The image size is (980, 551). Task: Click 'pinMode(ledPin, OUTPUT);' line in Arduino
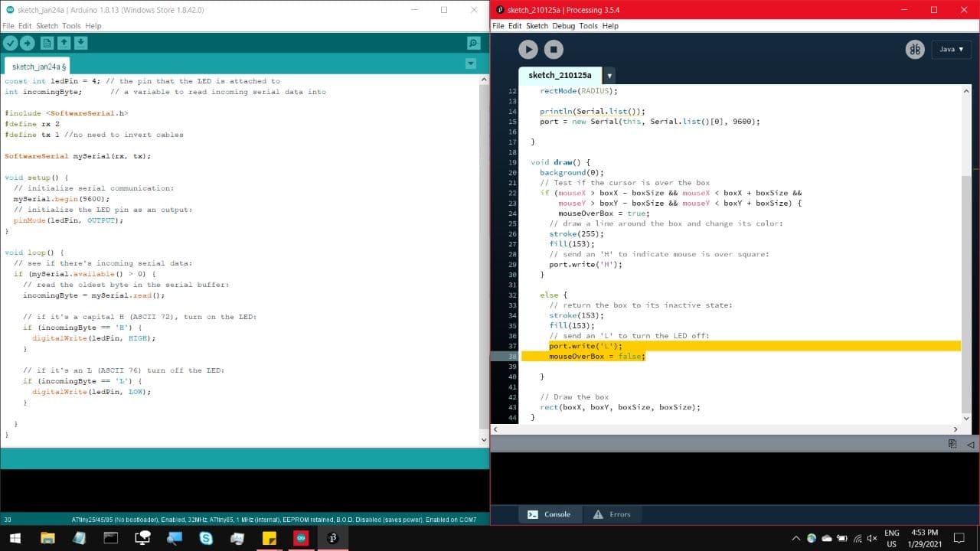click(68, 220)
